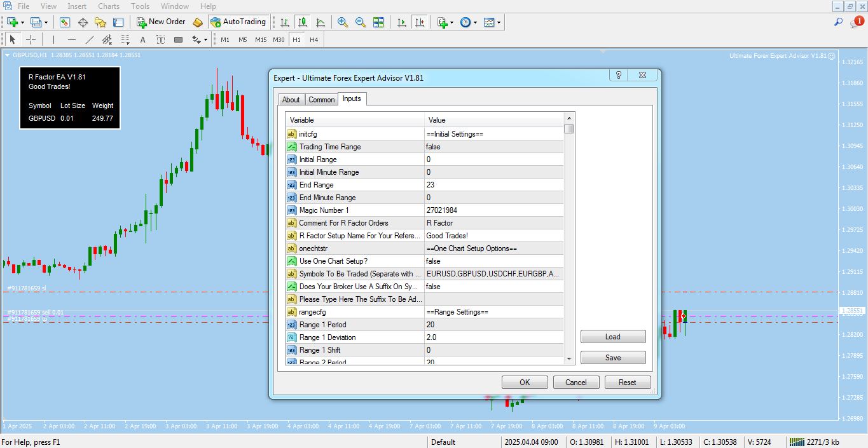The image size is (868, 448).
Task: Click the Save button
Action: pos(613,358)
